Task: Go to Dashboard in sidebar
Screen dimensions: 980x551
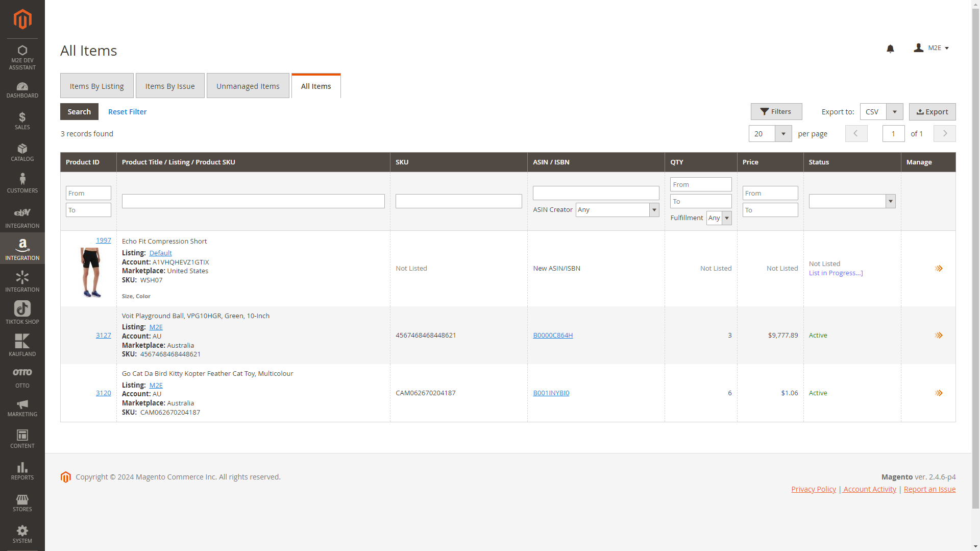Action: [x=22, y=90]
